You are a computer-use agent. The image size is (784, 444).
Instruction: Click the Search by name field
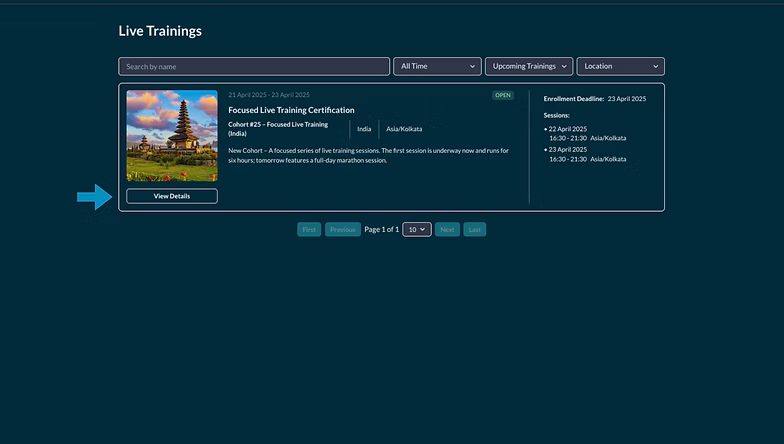tap(254, 66)
